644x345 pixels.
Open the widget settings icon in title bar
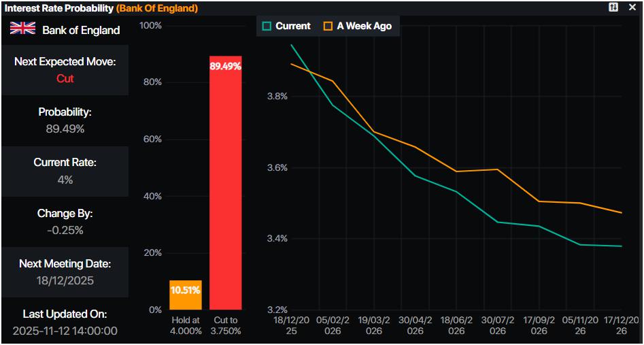click(x=613, y=7)
